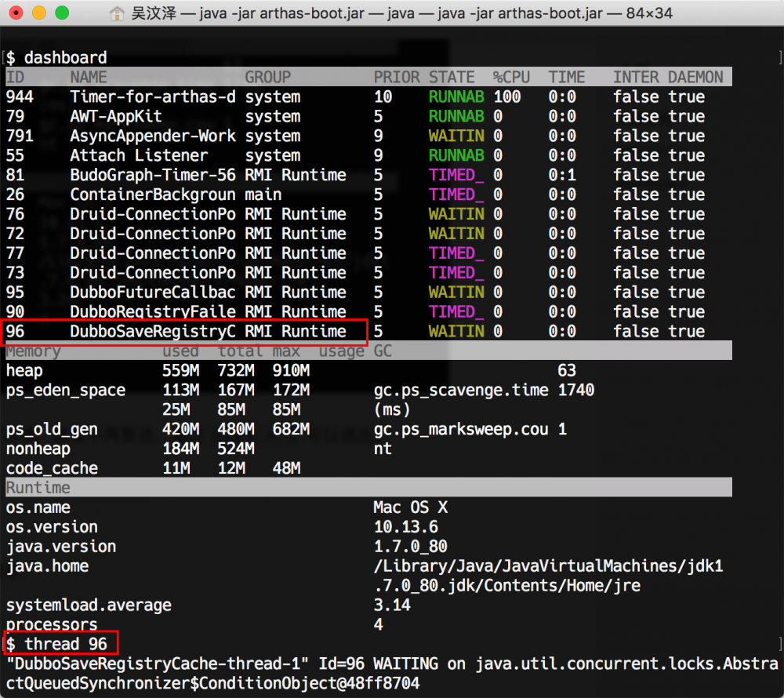Click the heap max value 910M
This screenshot has width=784, height=698.
pos(291,370)
